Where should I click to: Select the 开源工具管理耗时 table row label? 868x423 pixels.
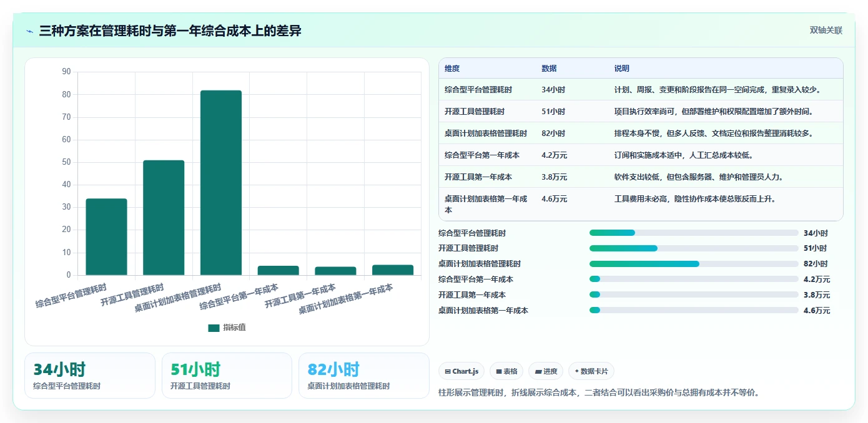pos(475,112)
